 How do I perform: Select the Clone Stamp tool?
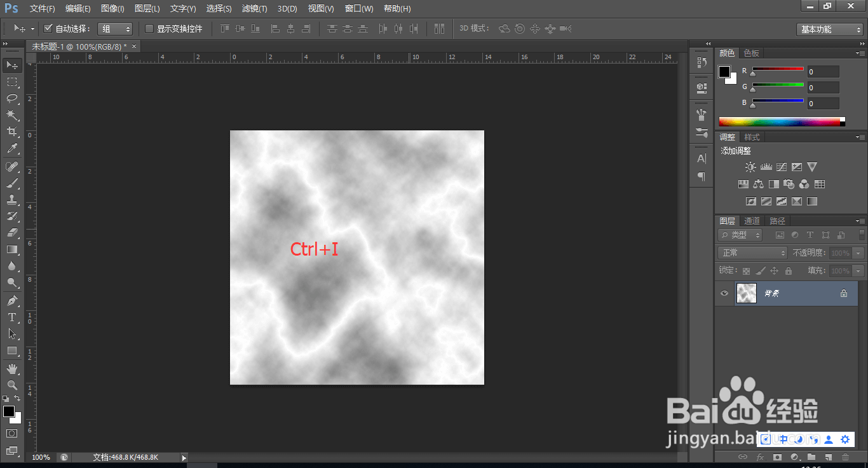coord(12,200)
